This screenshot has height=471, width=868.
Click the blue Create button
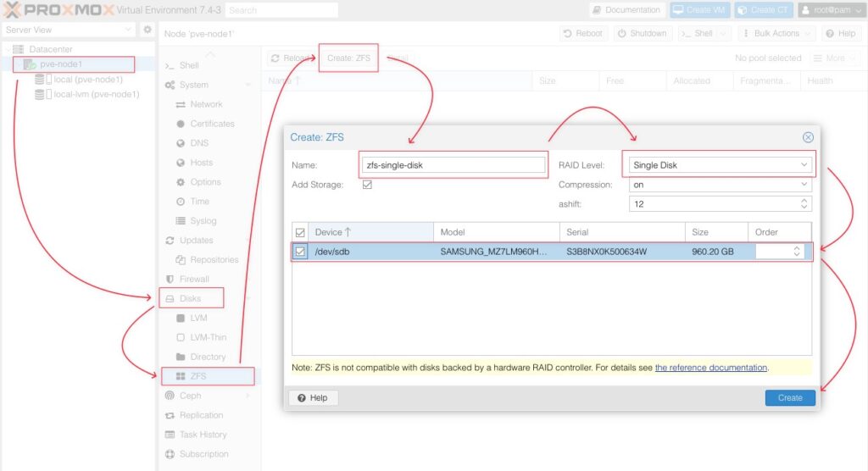point(790,398)
